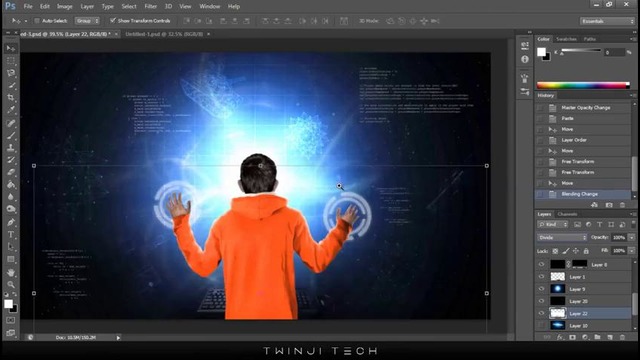Click the layer style fx icon
This screenshot has height=360, width=640.
(560, 337)
